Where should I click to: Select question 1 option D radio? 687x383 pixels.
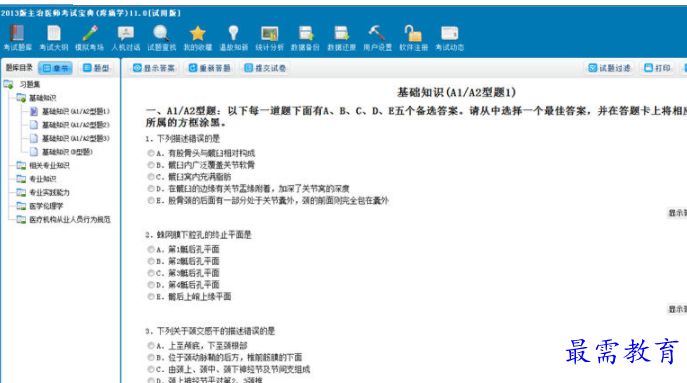pos(151,188)
